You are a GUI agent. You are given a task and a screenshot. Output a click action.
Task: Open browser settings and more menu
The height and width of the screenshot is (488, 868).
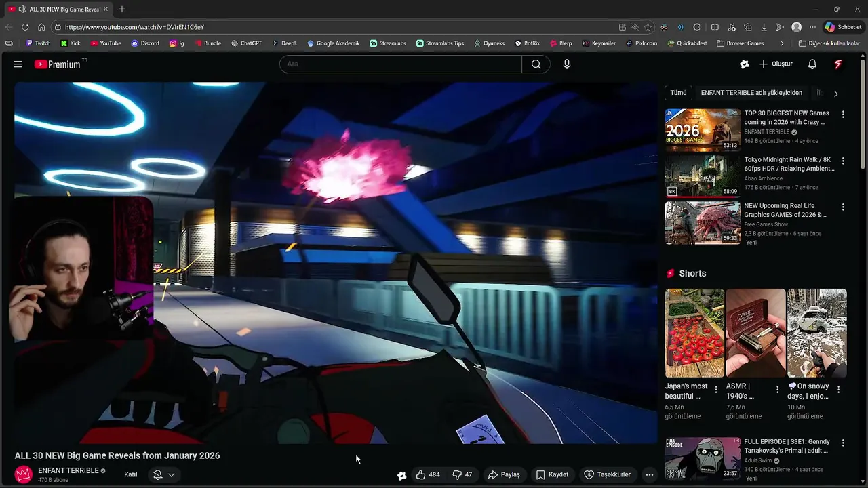coord(812,27)
